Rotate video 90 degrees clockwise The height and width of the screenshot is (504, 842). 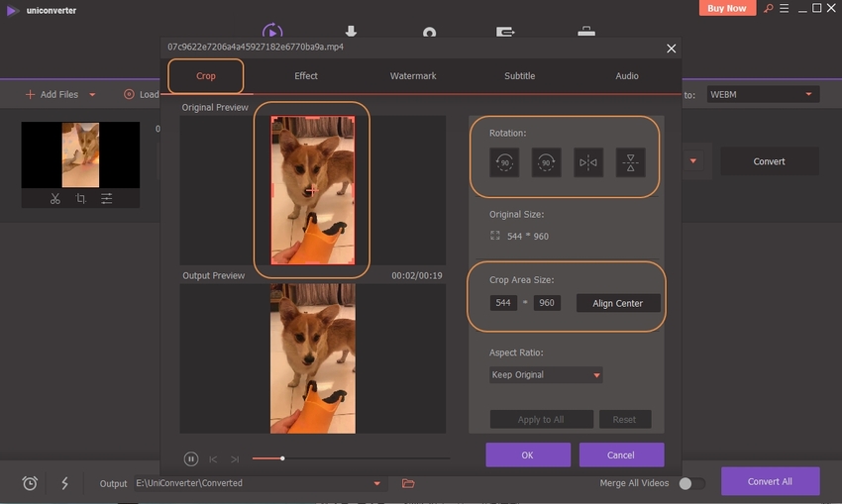click(546, 163)
